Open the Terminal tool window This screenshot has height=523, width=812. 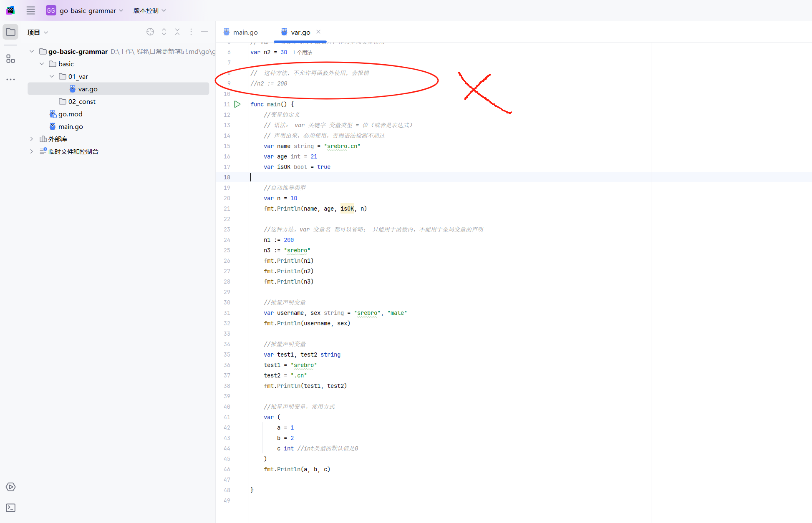[x=10, y=508]
